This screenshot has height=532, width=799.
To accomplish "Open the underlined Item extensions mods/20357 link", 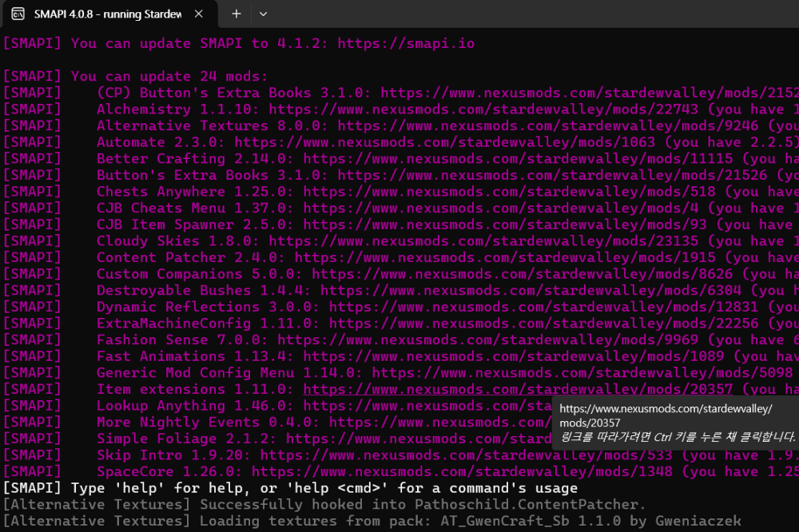I will (x=518, y=389).
